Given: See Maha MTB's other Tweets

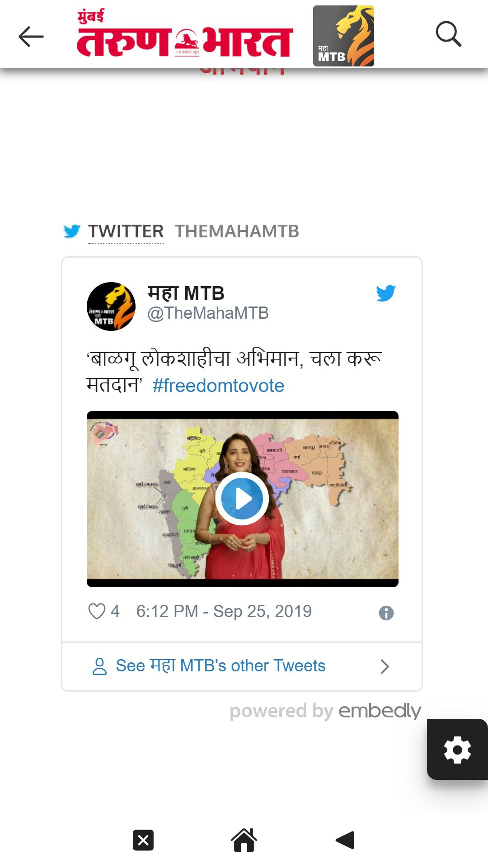Looking at the screenshot, I should click(221, 665).
